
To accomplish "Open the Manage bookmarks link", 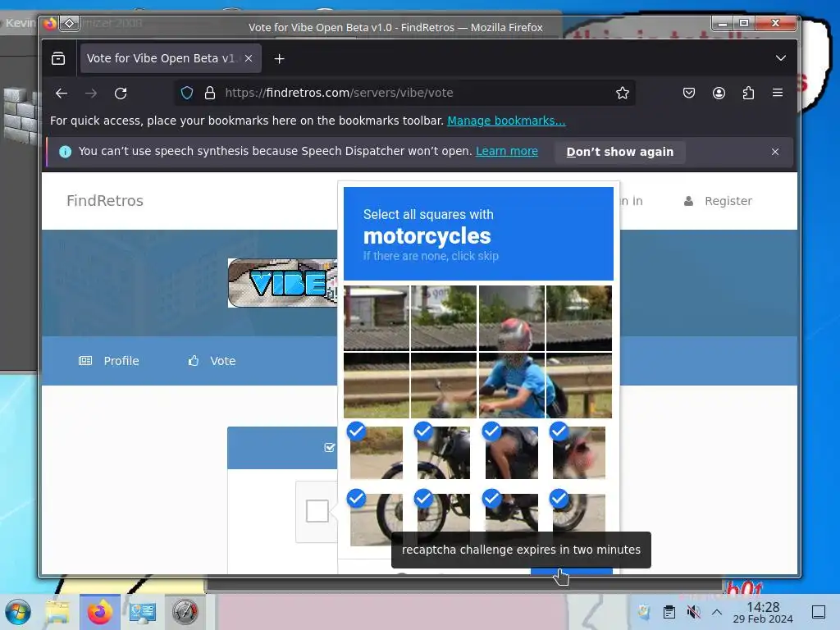I will [x=506, y=121].
